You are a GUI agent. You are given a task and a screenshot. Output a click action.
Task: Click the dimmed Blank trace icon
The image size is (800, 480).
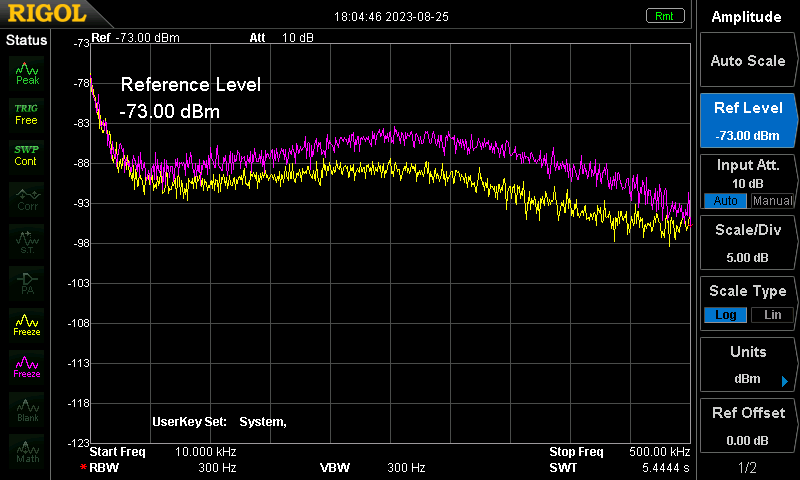tap(27, 409)
